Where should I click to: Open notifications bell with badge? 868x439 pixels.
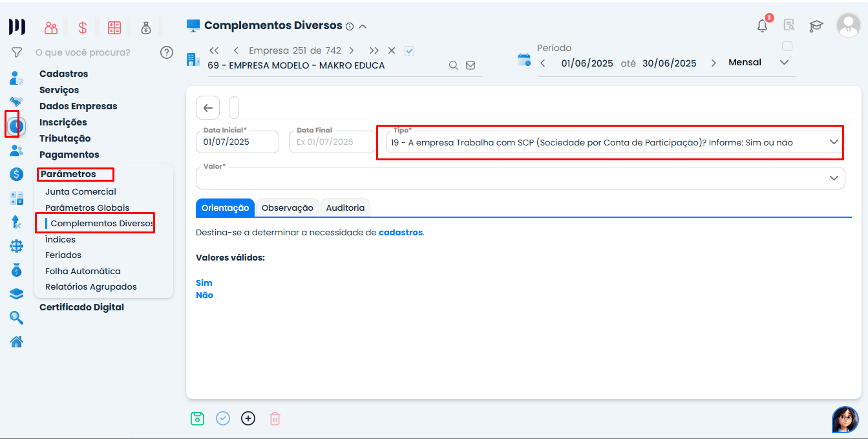[763, 25]
